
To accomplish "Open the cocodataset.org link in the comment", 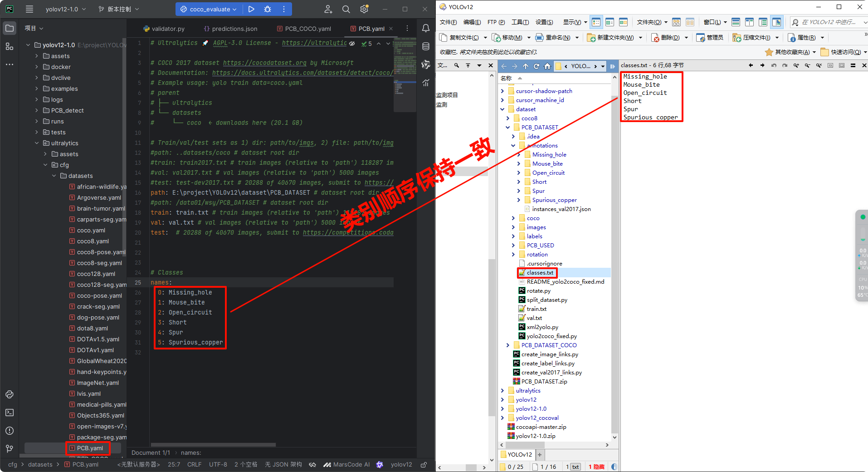I will (264, 63).
